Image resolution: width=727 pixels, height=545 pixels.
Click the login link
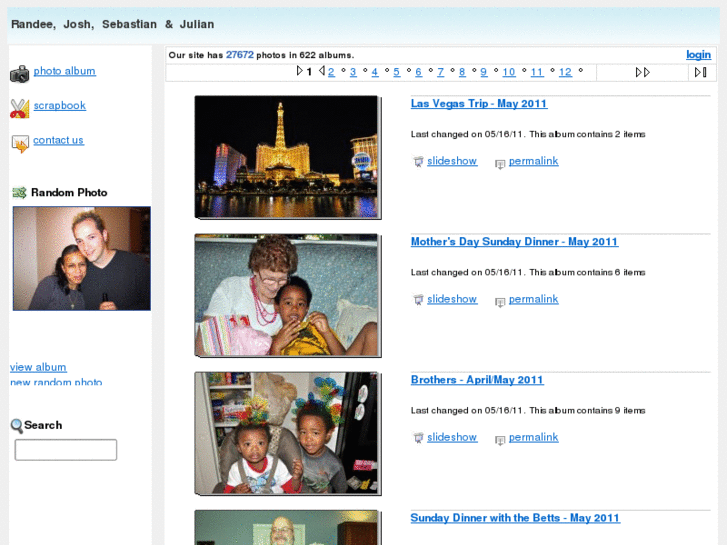click(x=698, y=55)
